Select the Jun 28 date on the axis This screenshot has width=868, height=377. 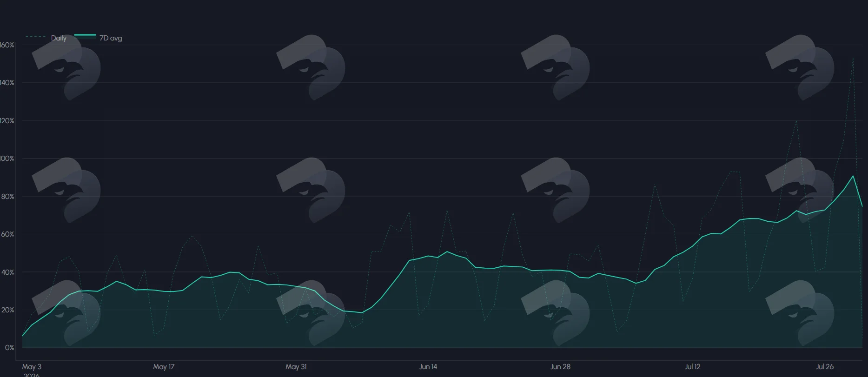[560, 367]
